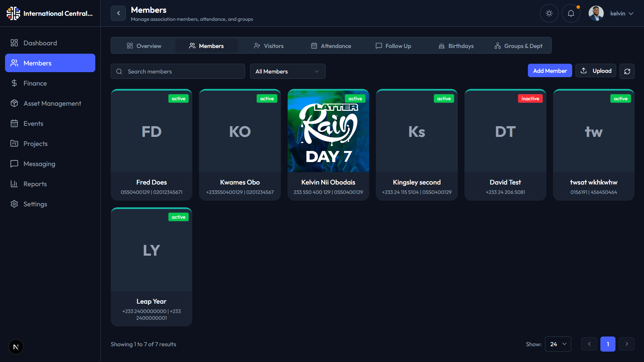Open Asset Management from the sidebar
Image resolution: width=644 pixels, height=362 pixels.
coord(14,103)
